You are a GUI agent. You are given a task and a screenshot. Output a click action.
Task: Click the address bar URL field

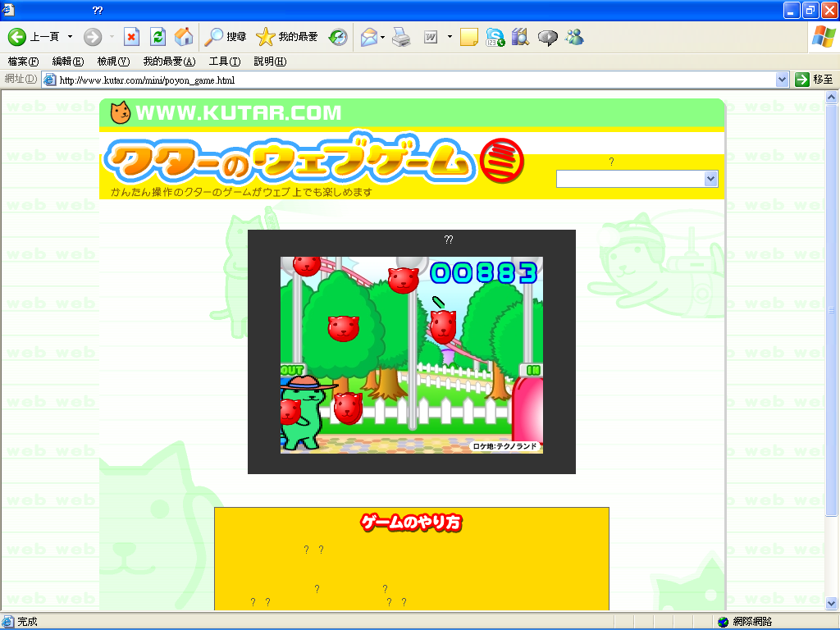[x=416, y=80]
